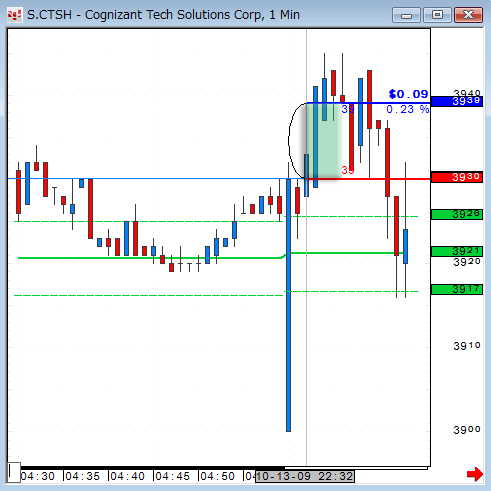Click the green shaded trade region
Viewport: 491px width, 491px height.
click(324, 141)
